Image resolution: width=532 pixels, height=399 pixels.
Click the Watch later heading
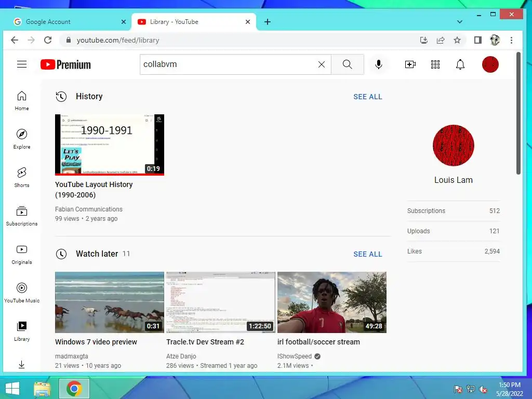coord(97,254)
